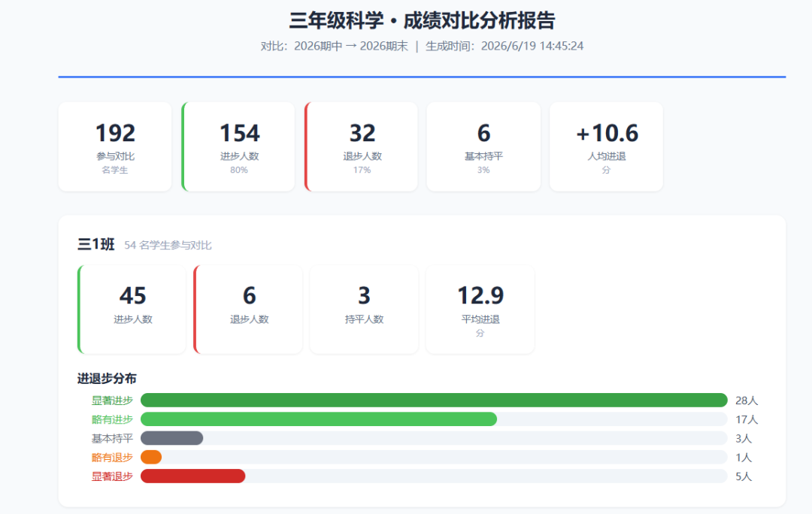Click the +10.6 人均进退 summary card
This screenshot has height=514, width=812.
coord(607,147)
